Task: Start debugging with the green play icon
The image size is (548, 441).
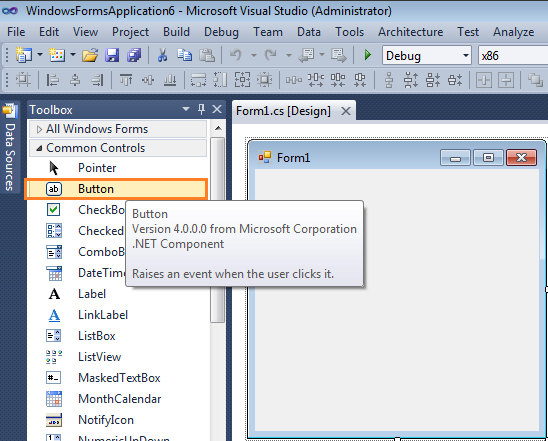Action: point(367,55)
